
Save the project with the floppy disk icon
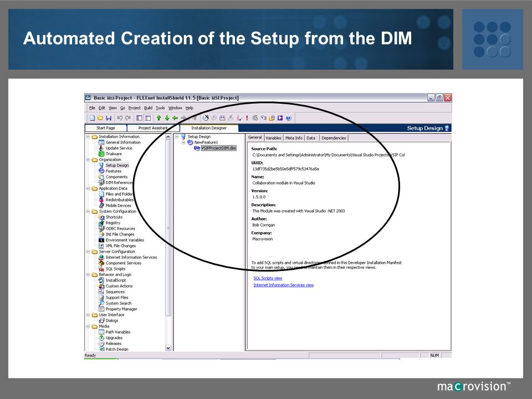click(x=109, y=118)
